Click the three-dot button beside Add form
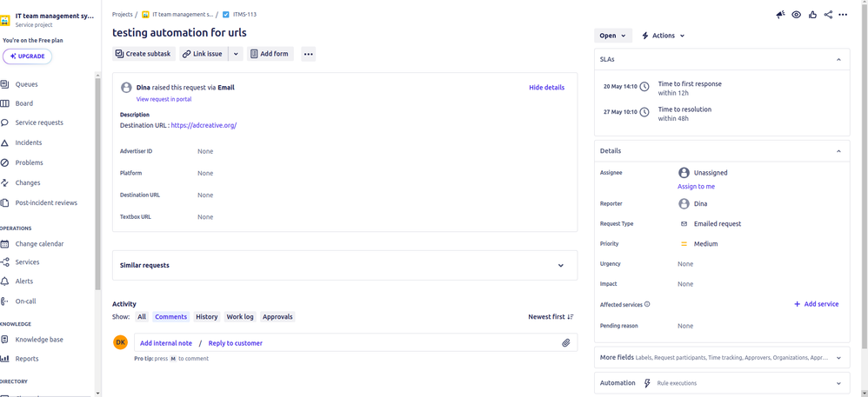Viewport: 868px width, 397px height. pos(309,54)
